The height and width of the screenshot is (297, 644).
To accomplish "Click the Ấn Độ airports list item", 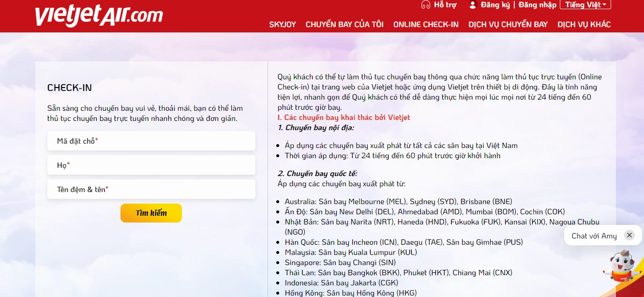I will pyautogui.click(x=425, y=211).
